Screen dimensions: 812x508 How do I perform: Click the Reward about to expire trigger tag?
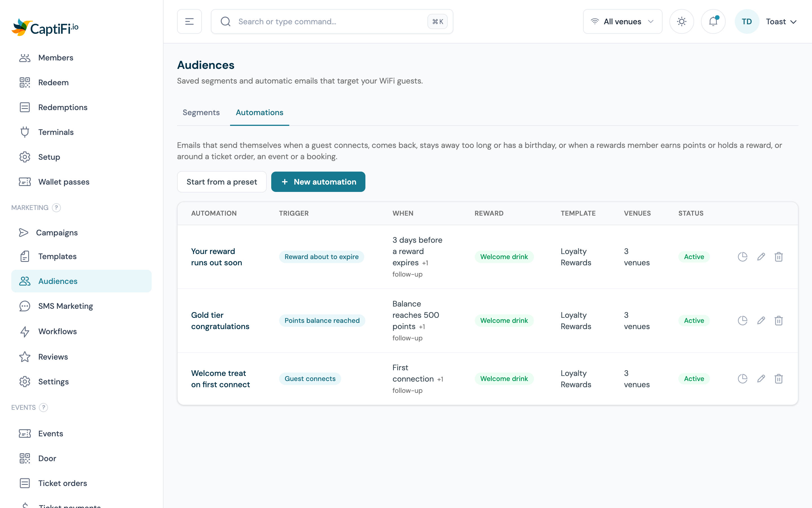[321, 257]
